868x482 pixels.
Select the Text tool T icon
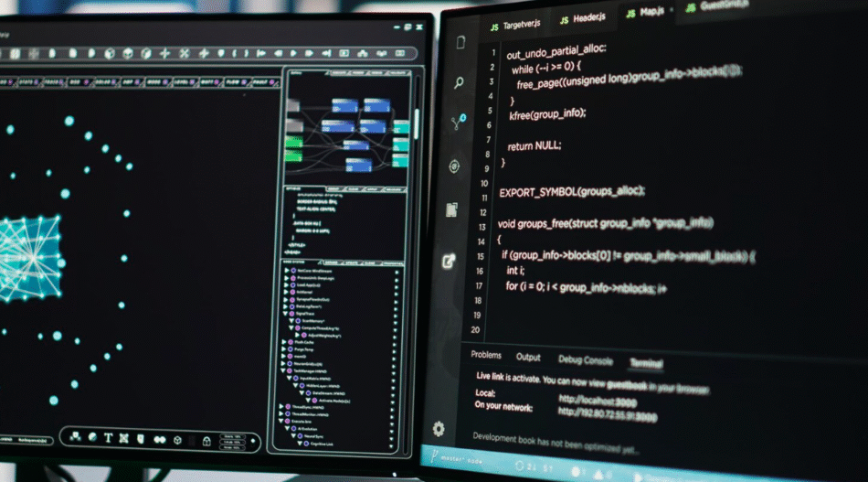(x=108, y=438)
